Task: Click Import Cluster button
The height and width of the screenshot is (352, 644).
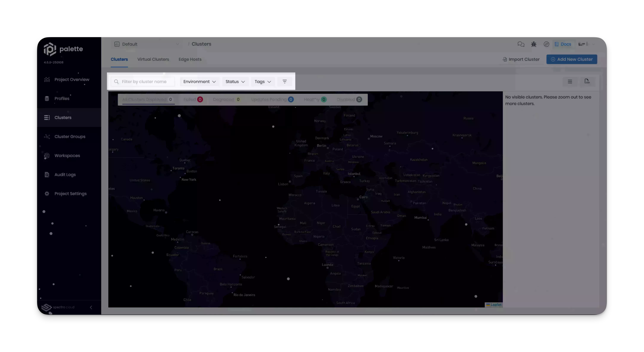Action: coord(521,59)
